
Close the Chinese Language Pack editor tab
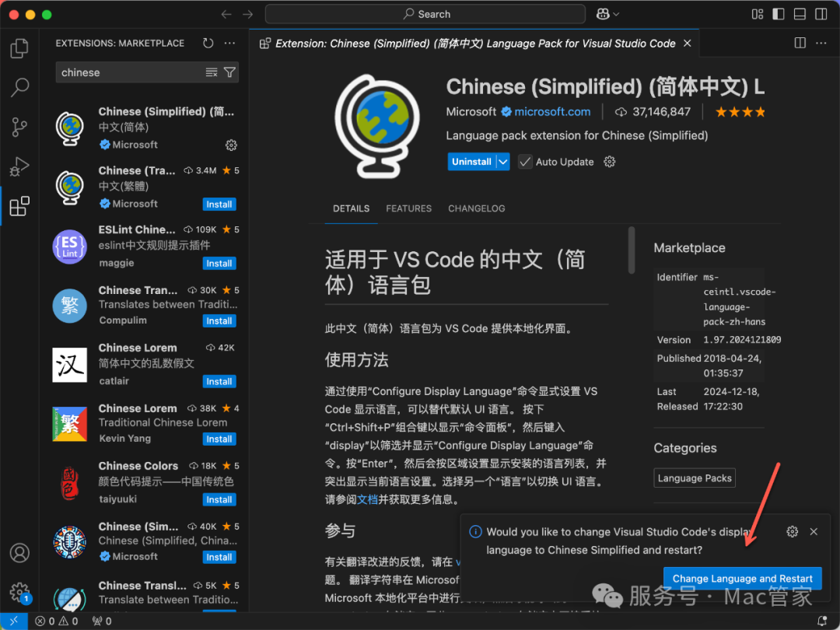(x=688, y=44)
